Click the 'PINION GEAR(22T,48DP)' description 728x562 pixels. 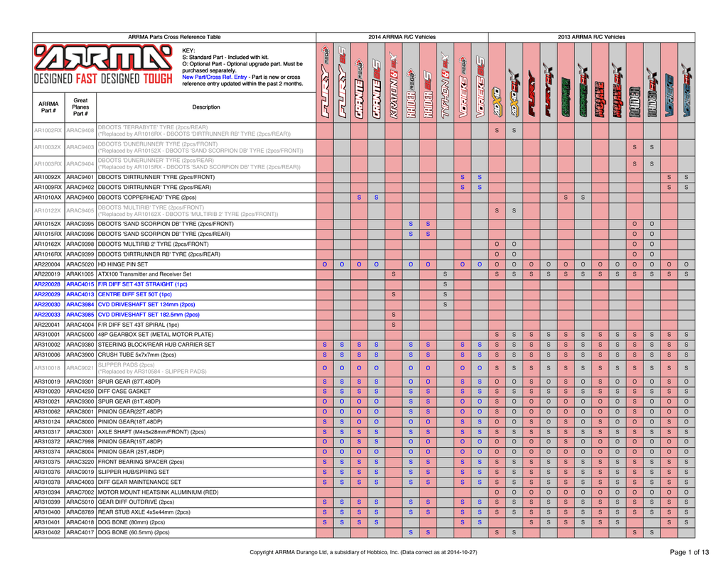130,411
